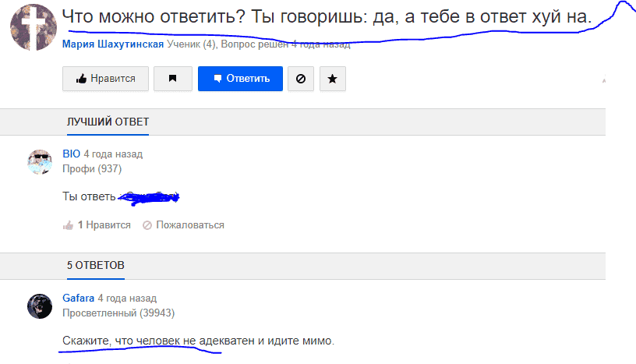The width and height of the screenshot is (636, 364).
Task: Select the ЛУЧШИЙ ОТВЕТ tab
Action: pos(108,122)
